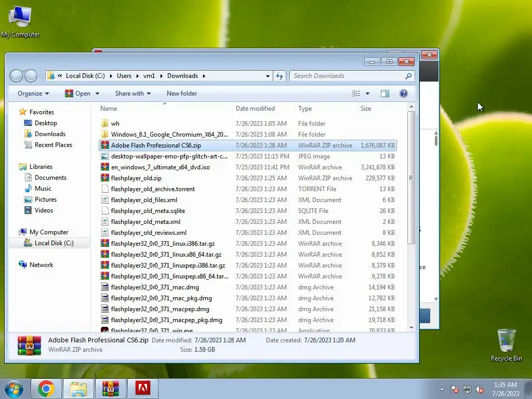Open Network in navigation pane
This screenshot has height=399, width=532.
[36, 264]
